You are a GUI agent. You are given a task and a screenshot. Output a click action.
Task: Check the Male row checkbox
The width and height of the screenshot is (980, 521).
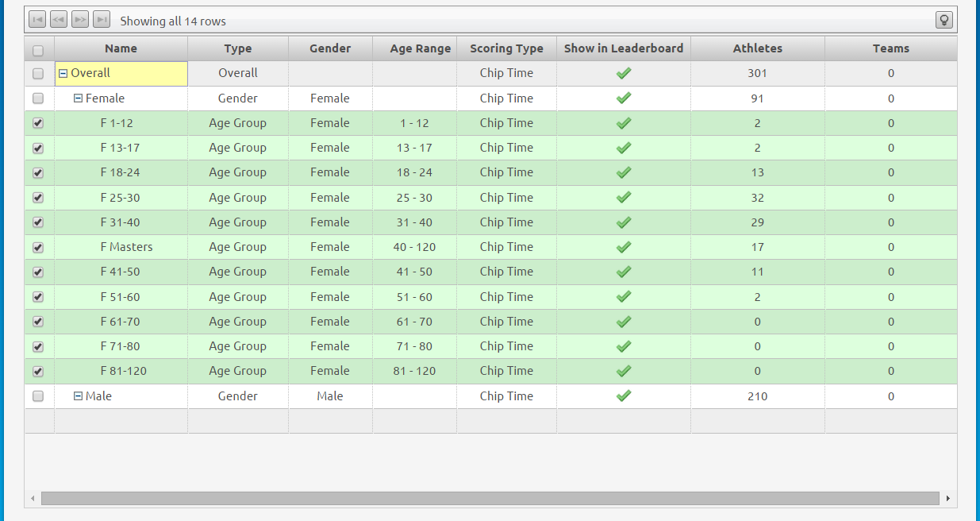tap(38, 396)
